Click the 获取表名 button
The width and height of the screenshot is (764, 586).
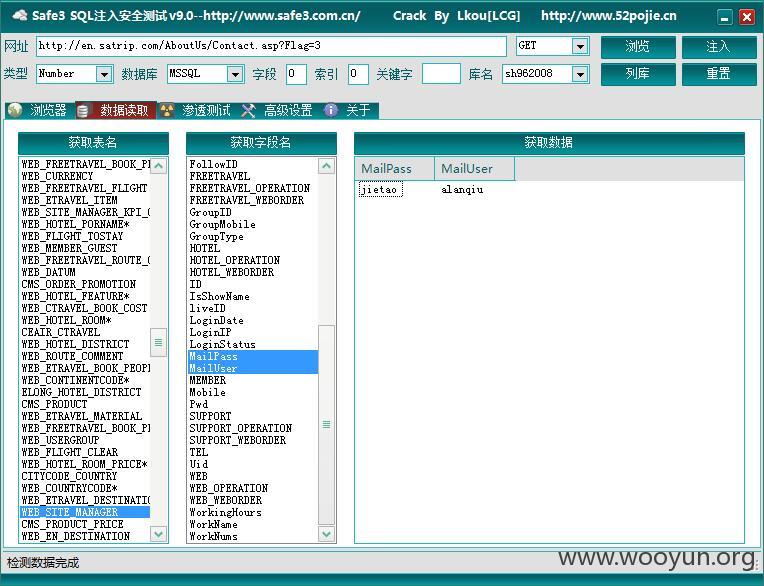coord(93,143)
